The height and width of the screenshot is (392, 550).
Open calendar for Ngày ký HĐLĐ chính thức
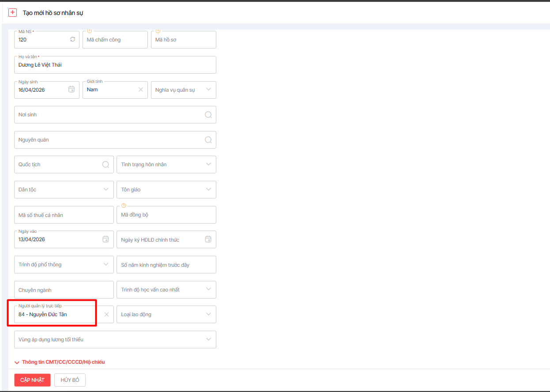(x=208, y=239)
